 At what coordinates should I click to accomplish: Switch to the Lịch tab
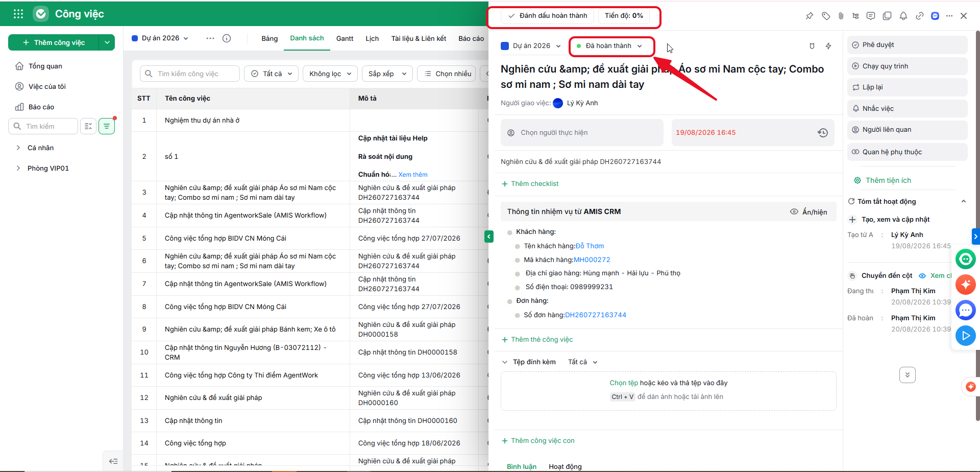click(372, 39)
